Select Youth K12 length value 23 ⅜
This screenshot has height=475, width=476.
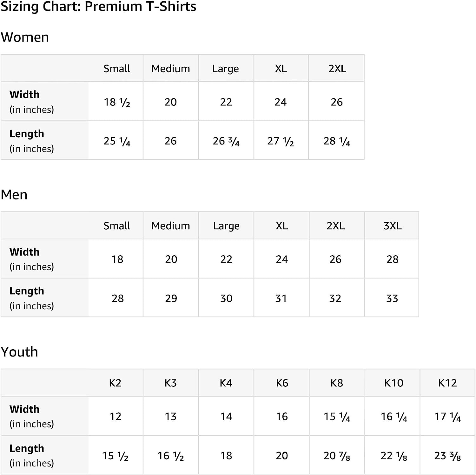tap(447, 456)
